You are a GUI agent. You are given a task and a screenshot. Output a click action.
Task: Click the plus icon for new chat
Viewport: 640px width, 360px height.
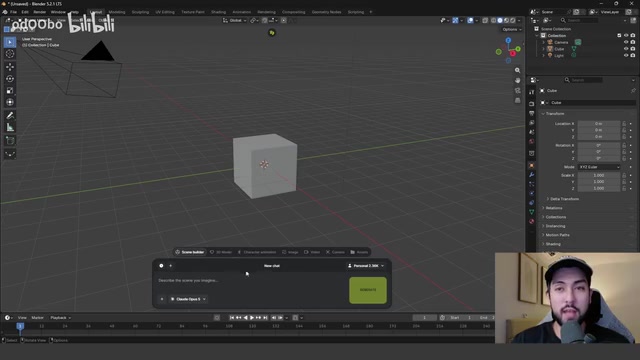[171, 266]
